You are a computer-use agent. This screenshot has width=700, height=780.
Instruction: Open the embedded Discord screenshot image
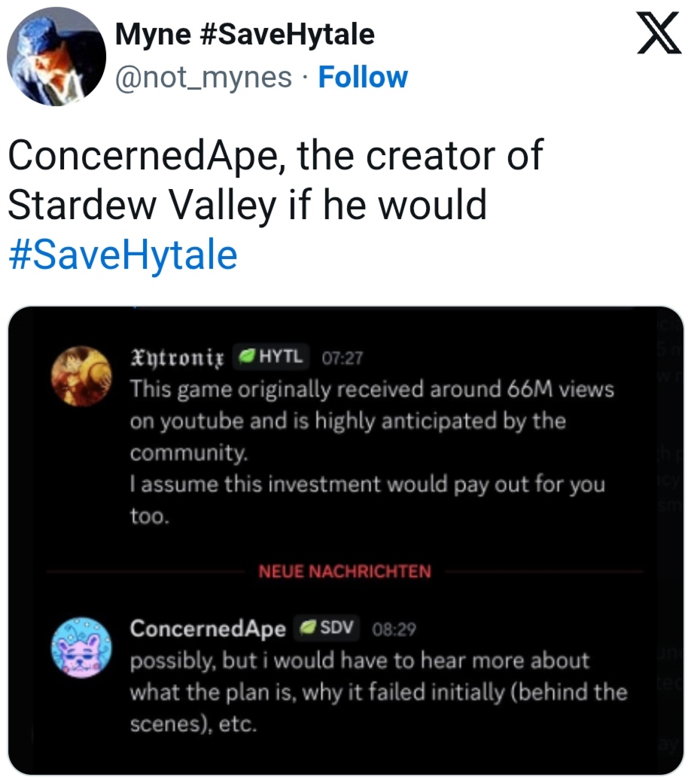(345, 541)
